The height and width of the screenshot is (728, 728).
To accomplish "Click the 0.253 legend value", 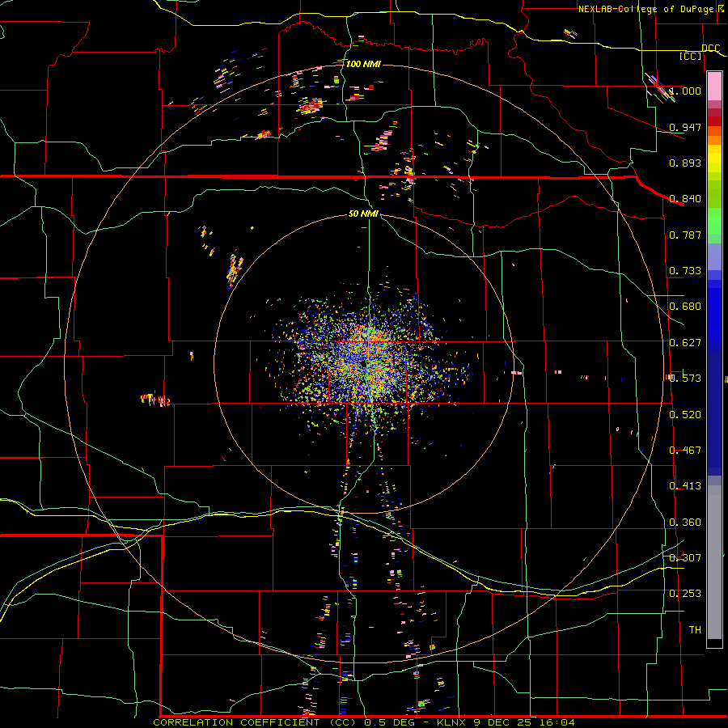I will coord(685,594).
